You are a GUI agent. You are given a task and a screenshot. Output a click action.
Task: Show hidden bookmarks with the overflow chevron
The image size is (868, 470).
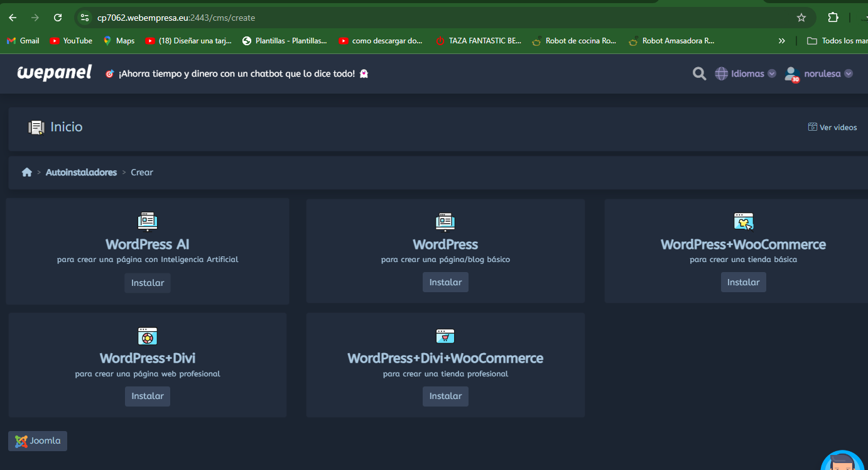(x=782, y=41)
